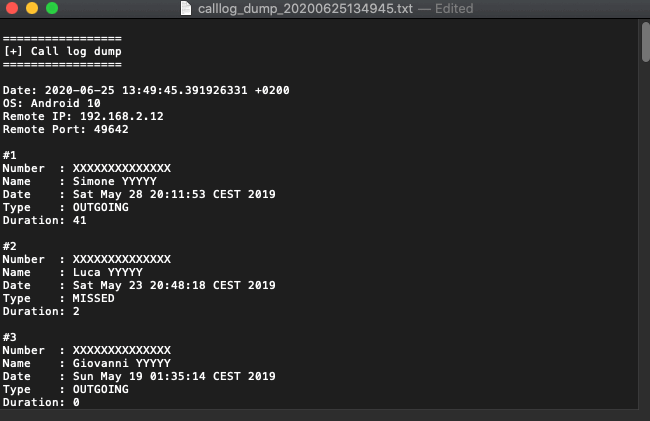Image resolution: width=650 pixels, height=421 pixels.
Task: Place cursor in '[+] Call log dump' heading
Action: click(x=63, y=51)
